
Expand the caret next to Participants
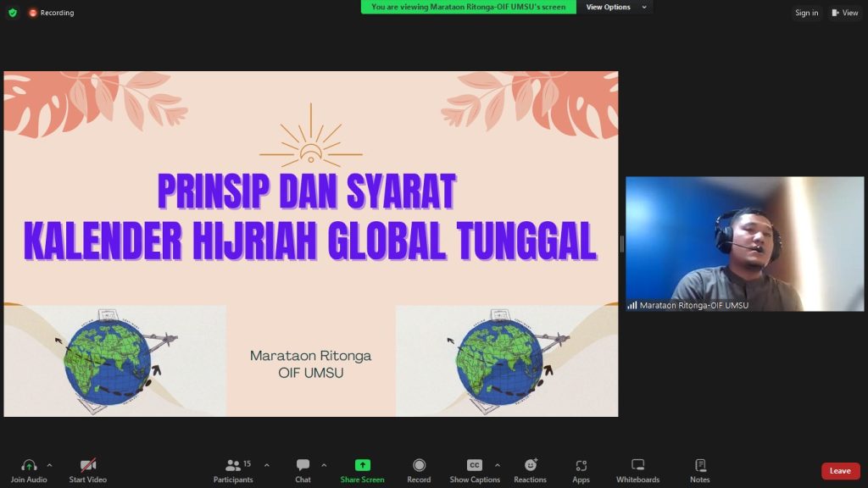coord(267,465)
